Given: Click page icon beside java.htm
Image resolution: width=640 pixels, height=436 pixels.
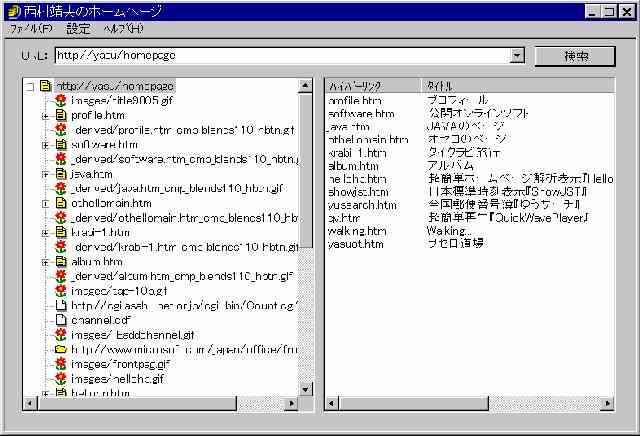Looking at the screenshot, I should (x=61, y=174).
